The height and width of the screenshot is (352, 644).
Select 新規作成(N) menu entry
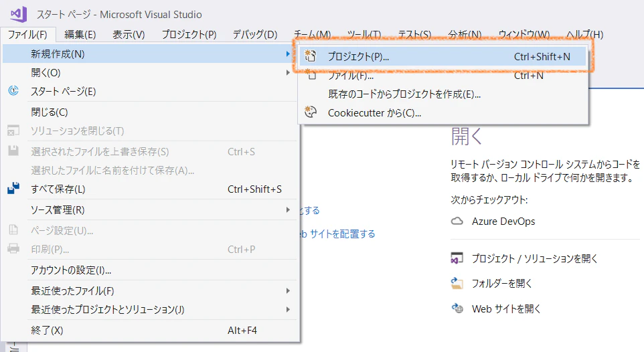coord(149,54)
